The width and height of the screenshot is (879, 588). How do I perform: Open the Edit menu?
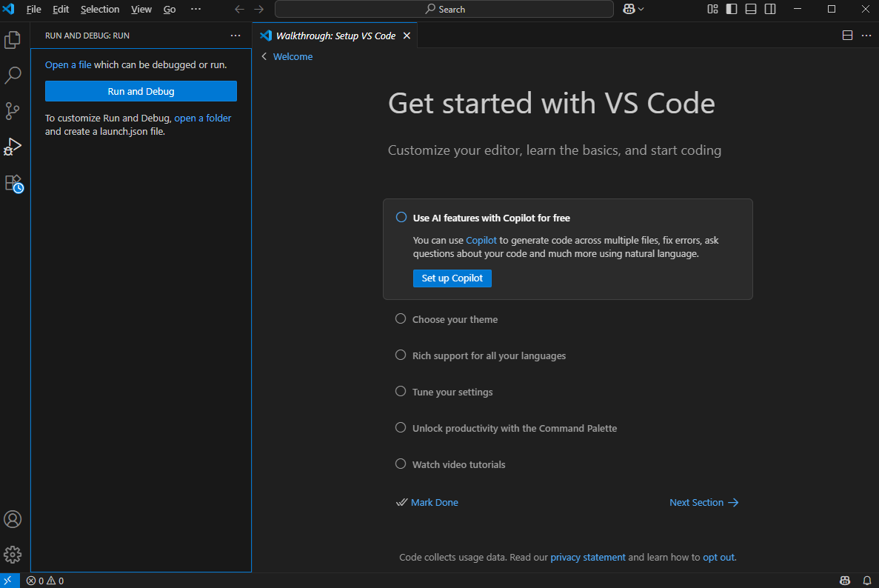[x=61, y=9]
